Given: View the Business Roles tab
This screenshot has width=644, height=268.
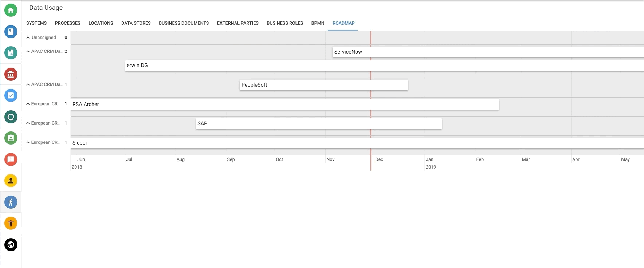Looking at the screenshot, I should click(x=285, y=23).
